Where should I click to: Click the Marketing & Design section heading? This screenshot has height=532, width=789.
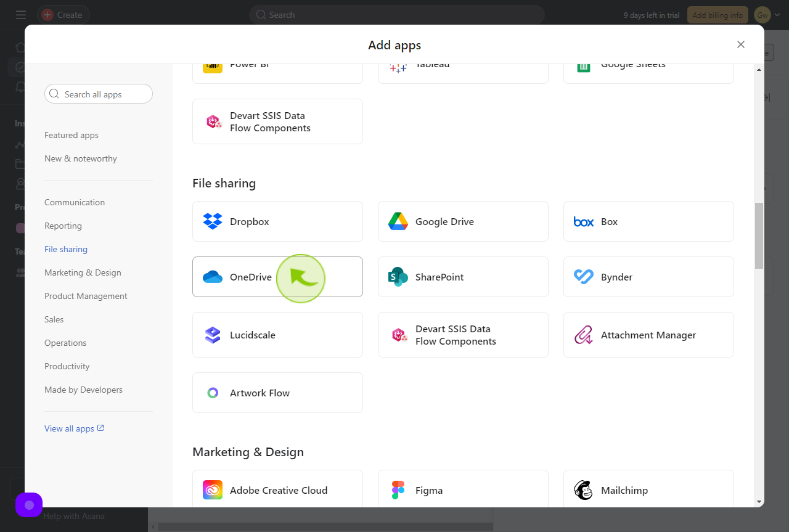point(248,452)
